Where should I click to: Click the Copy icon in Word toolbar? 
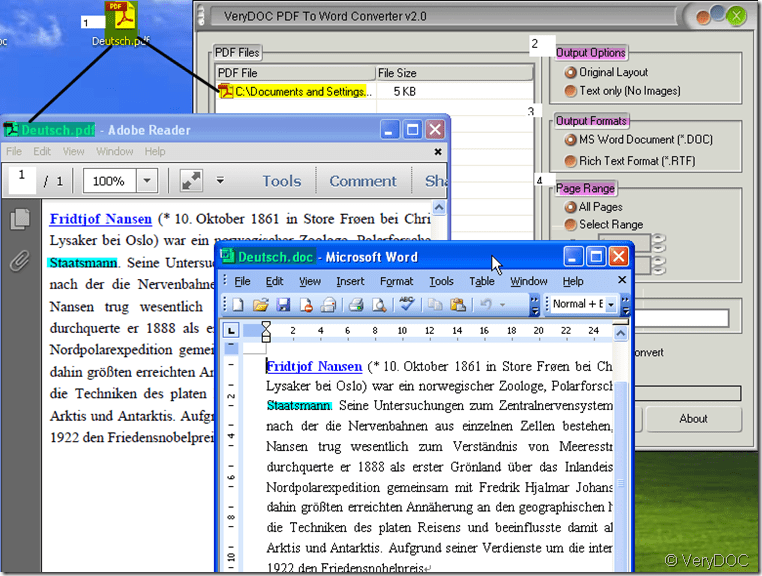[x=434, y=305]
